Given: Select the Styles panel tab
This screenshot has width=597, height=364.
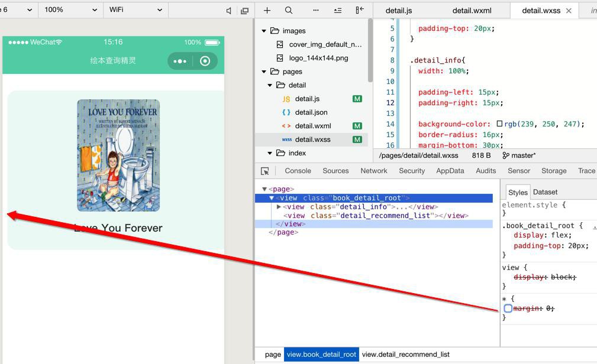Looking at the screenshot, I should (518, 193).
